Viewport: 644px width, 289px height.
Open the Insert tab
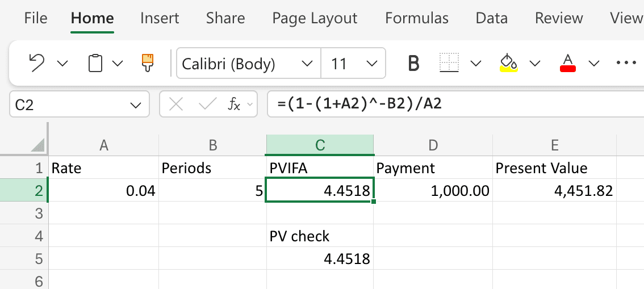coord(160,18)
